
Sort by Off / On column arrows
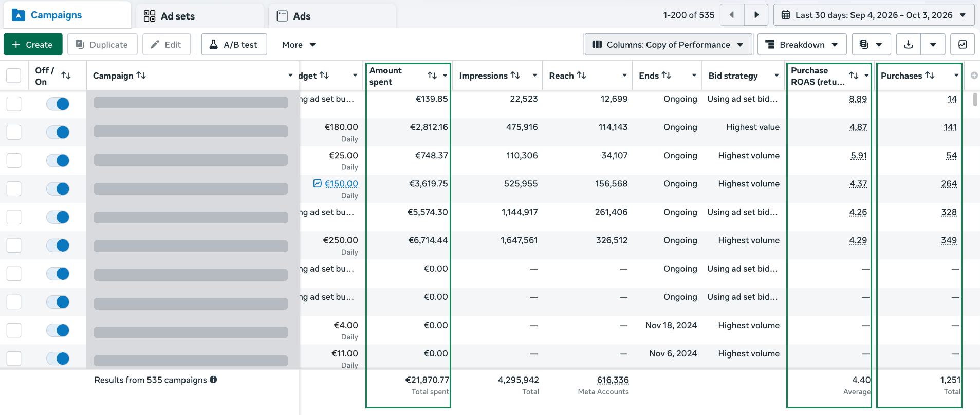(66, 76)
